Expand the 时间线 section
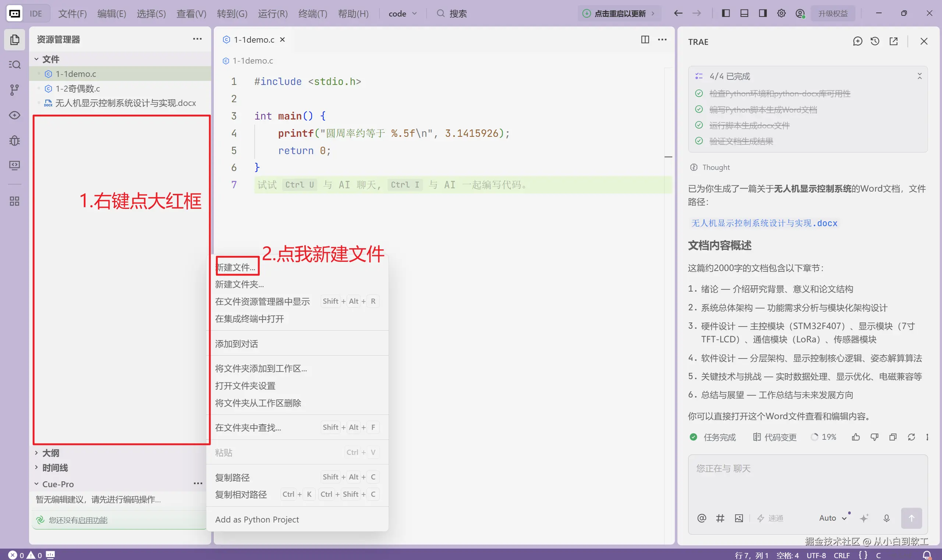942x560 pixels. (x=37, y=468)
